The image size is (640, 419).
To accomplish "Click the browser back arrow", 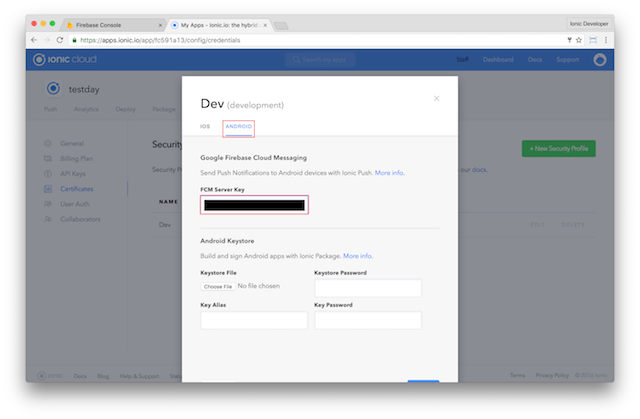I will tap(33, 39).
